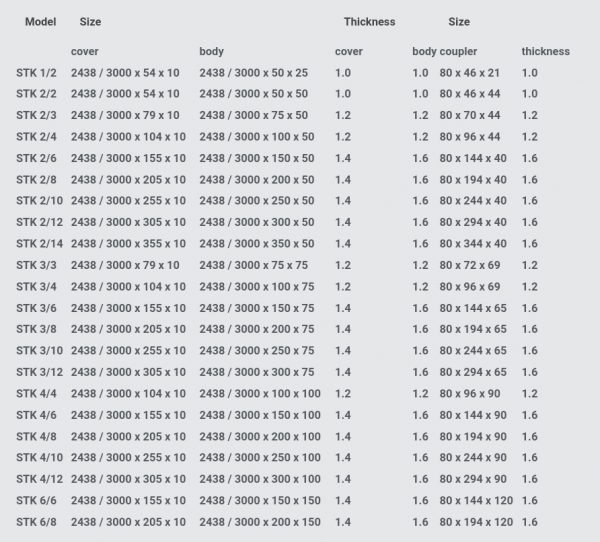Image resolution: width=600 pixels, height=542 pixels.
Task: Select the STK 2/14 model label
Action: (x=39, y=243)
